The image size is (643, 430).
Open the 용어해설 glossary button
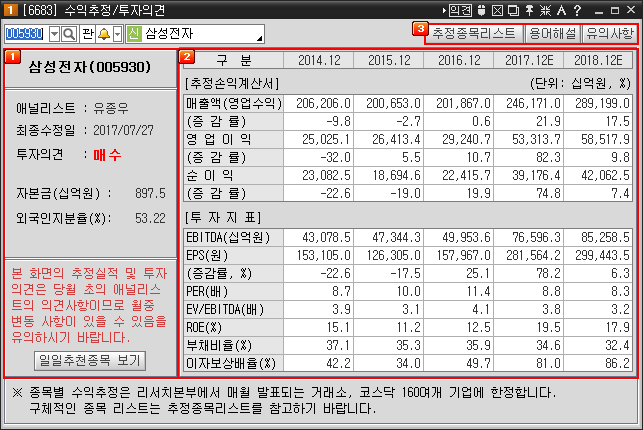click(x=552, y=33)
